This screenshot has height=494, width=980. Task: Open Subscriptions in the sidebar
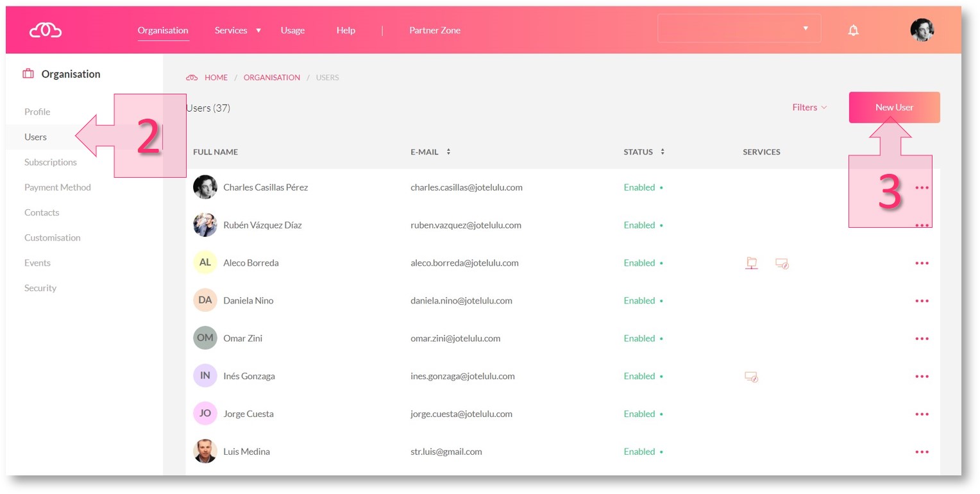(x=51, y=162)
